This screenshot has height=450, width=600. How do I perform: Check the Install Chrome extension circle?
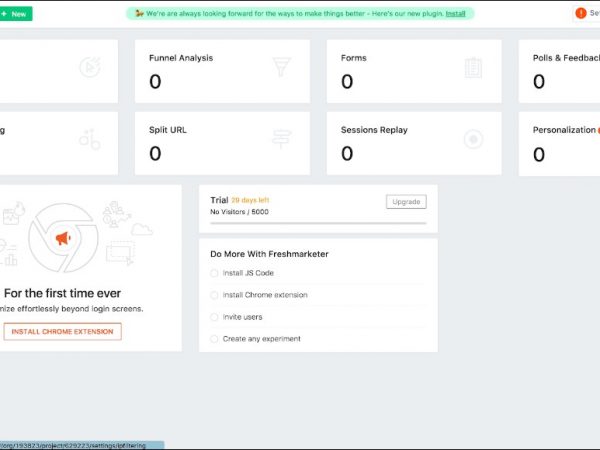click(x=214, y=295)
